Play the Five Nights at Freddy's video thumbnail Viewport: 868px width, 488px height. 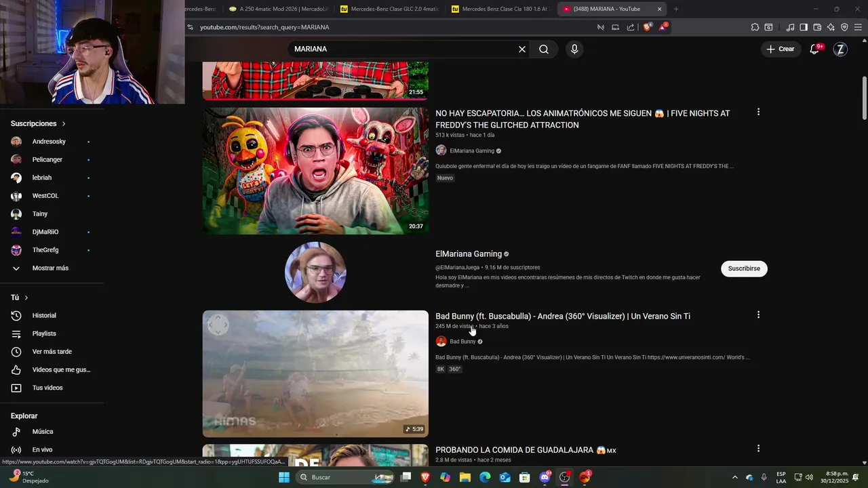coord(315,171)
